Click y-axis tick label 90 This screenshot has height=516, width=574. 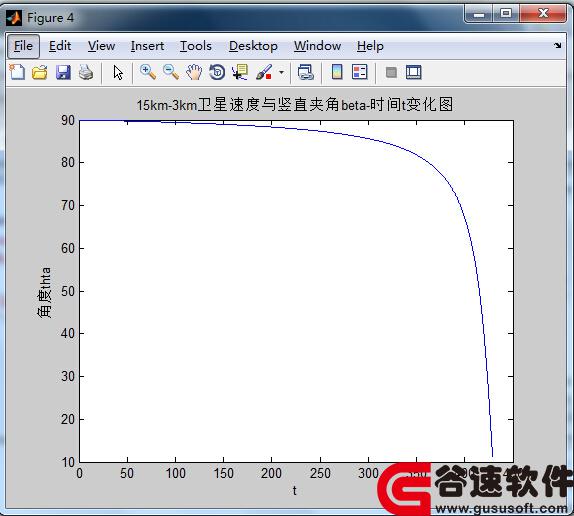tap(68, 120)
